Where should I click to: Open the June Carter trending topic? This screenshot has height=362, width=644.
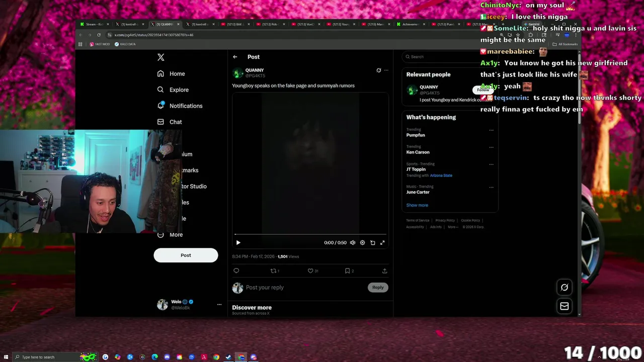[418, 192]
